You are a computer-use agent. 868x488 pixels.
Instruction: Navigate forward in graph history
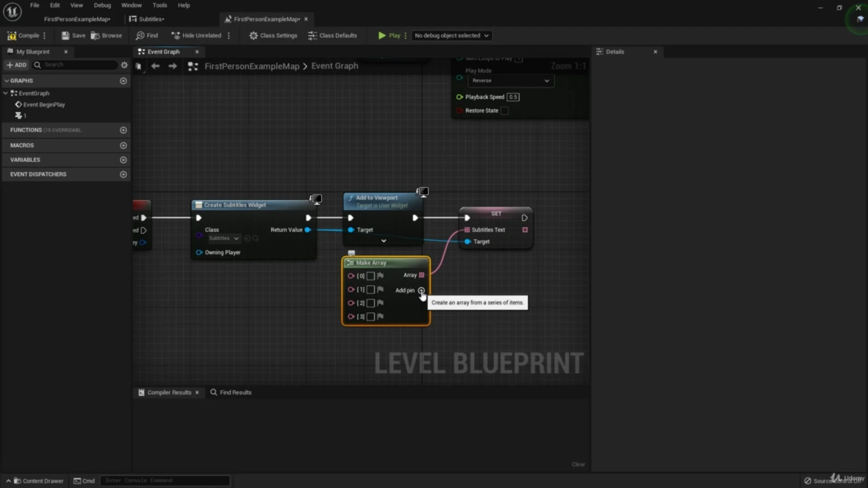click(173, 66)
